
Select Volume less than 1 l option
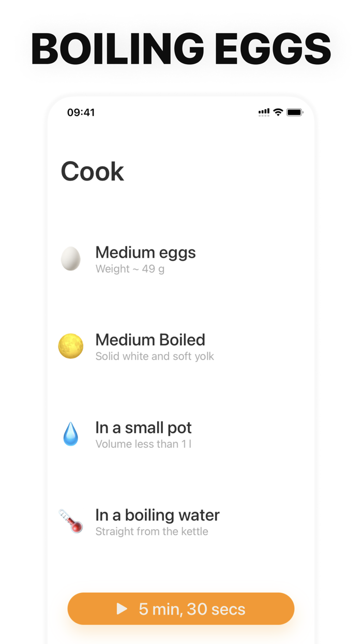pos(143,444)
